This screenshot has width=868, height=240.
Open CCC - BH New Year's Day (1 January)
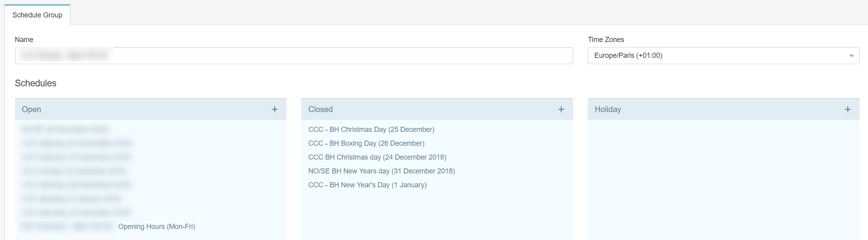(x=367, y=185)
